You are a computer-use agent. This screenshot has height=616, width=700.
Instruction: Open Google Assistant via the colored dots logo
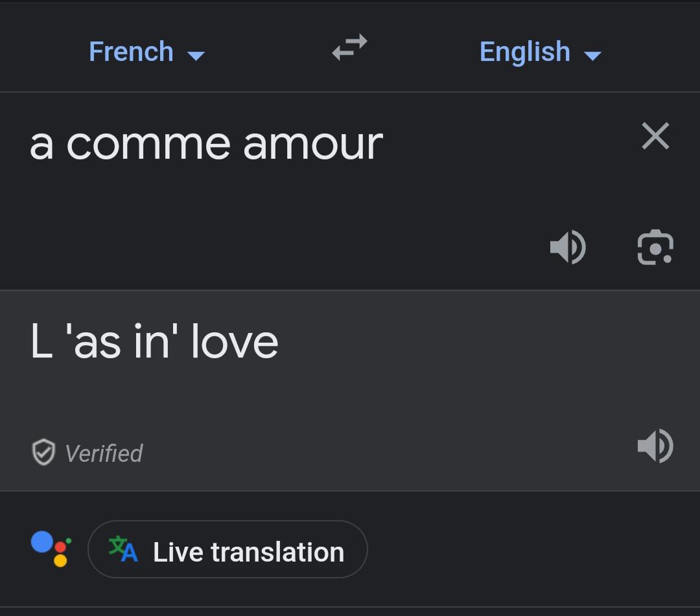point(51,549)
